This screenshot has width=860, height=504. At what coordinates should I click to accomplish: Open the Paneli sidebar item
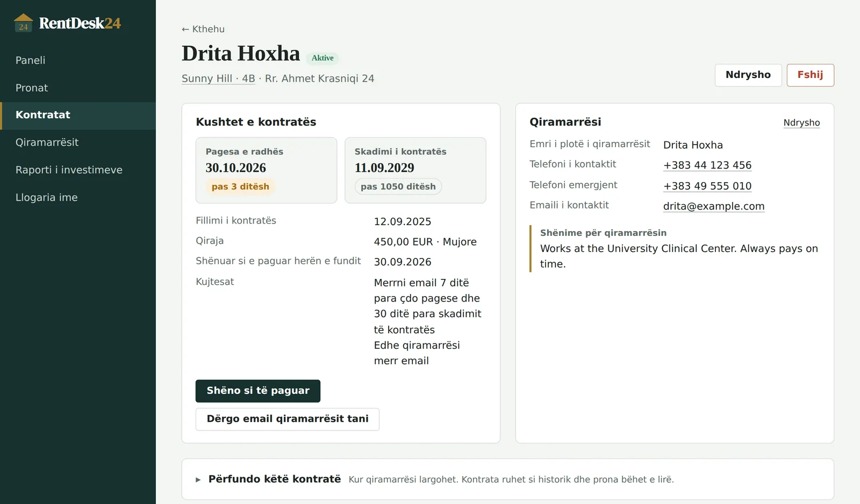tap(78, 60)
